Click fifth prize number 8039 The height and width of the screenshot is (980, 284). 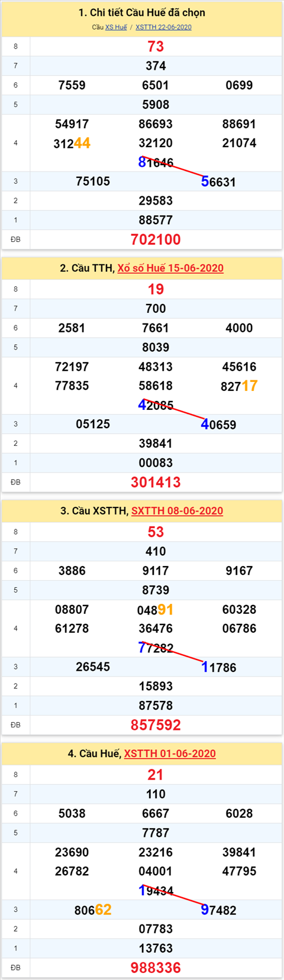[x=156, y=347]
